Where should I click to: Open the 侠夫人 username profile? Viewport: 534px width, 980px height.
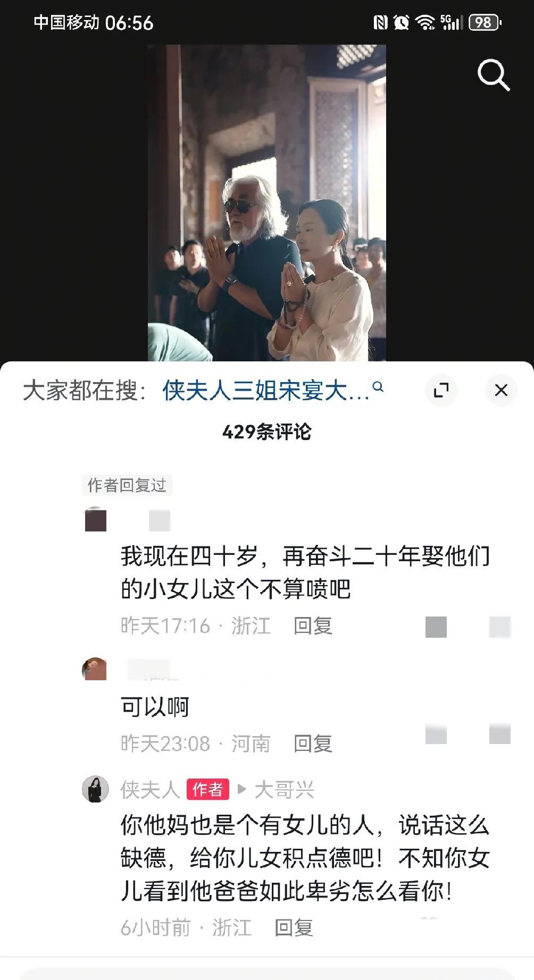point(150,790)
